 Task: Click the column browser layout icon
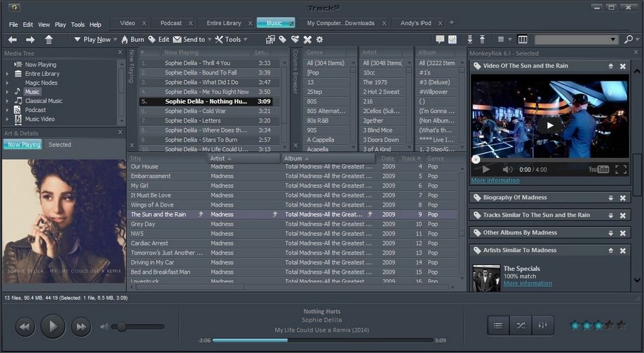click(523, 39)
